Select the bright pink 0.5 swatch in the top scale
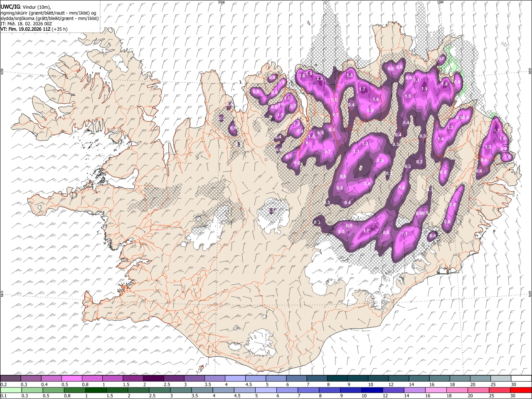The image size is (532, 399). [71, 379]
